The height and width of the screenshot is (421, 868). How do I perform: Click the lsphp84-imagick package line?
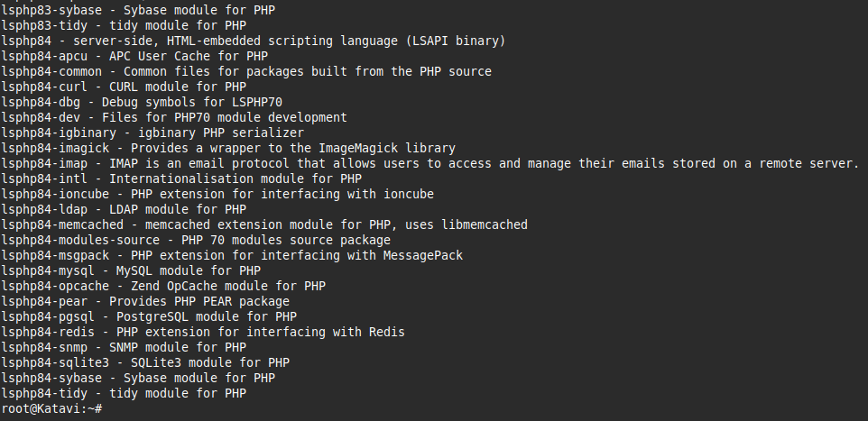[x=228, y=148]
